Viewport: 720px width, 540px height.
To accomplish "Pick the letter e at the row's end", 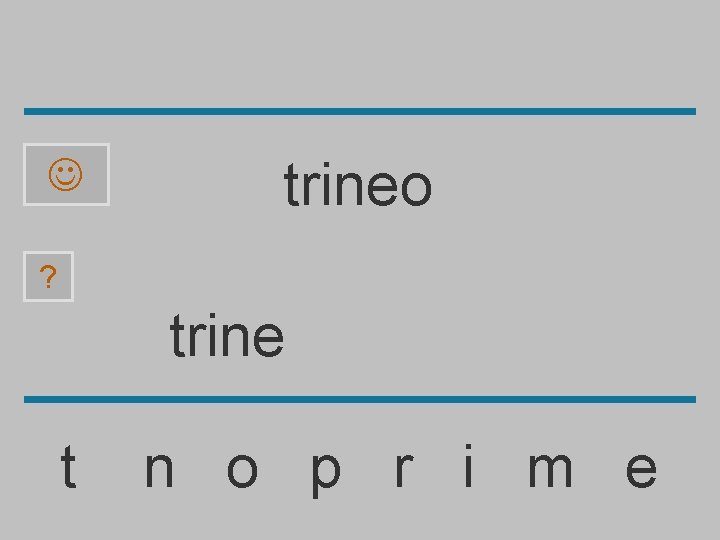I will [x=641, y=470].
